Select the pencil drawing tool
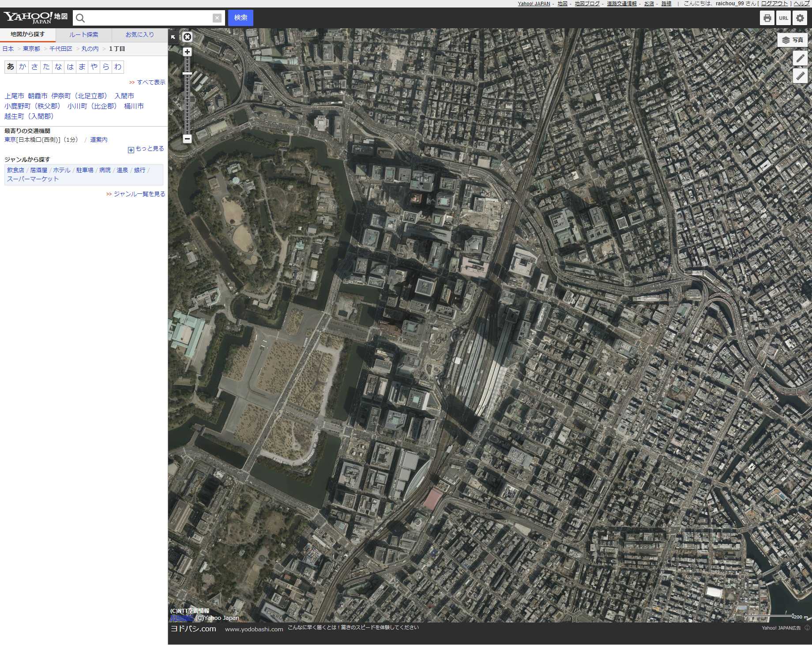 tap(800, 58)
